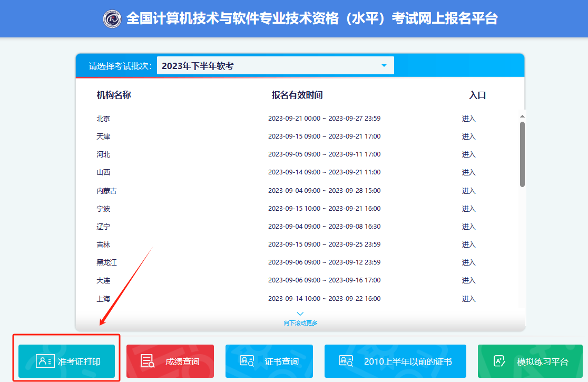Click the dropdown arrow beside 2023年下半年软考
Image resolution: width=588 pixels, height=382 pixels.
pos(384,65)
